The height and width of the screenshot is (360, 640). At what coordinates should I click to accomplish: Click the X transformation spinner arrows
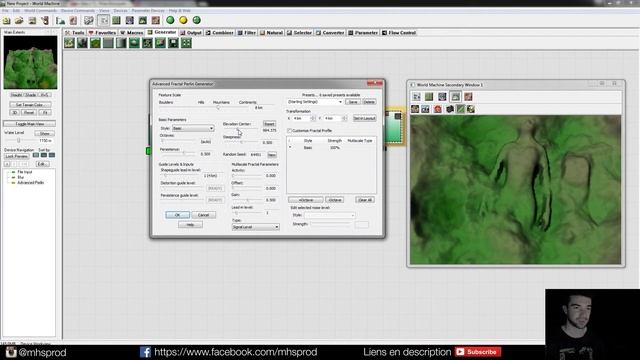(x=313, y=118)
